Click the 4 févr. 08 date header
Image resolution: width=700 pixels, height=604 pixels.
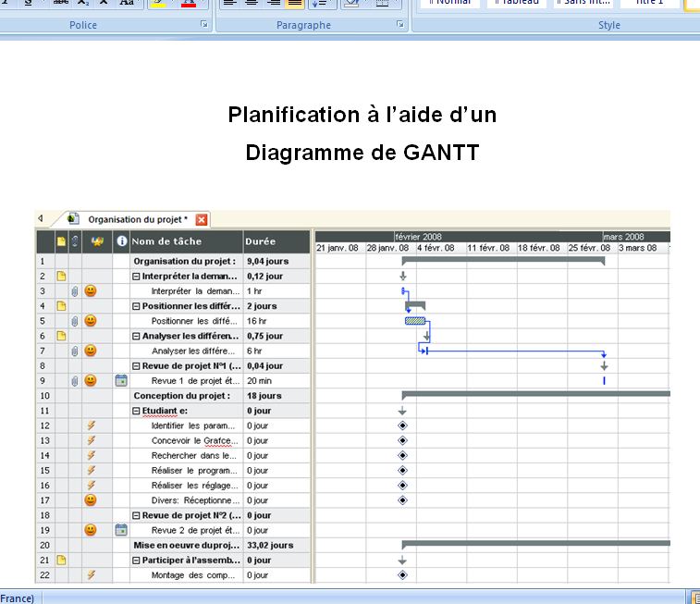tap(436, 248)
